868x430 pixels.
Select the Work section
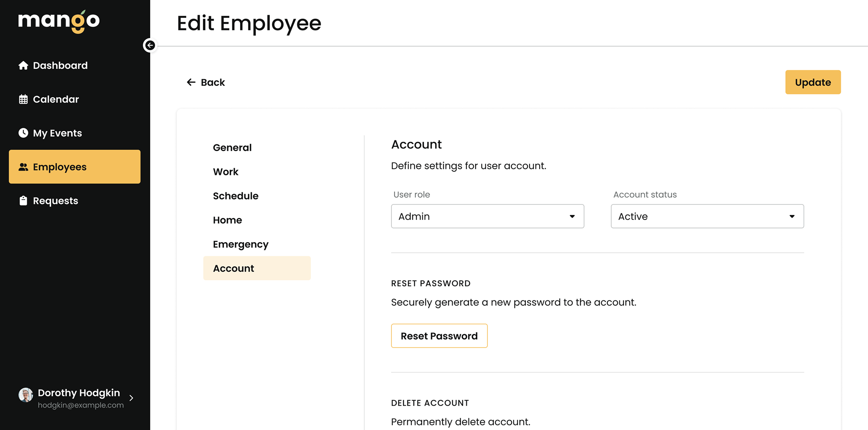[226, 171]
